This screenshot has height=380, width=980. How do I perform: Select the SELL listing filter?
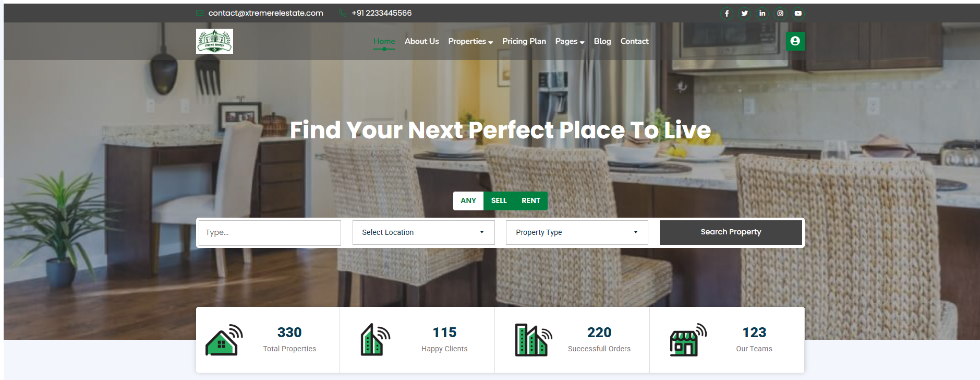(499, 201)
